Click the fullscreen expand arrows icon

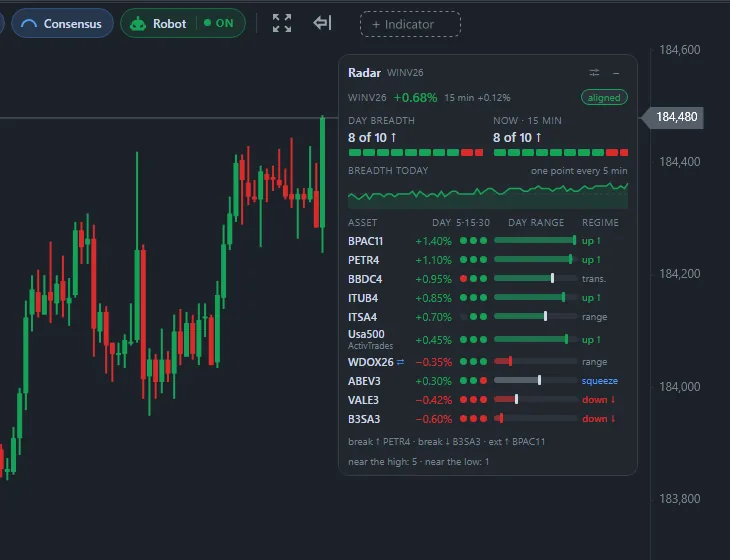pyautogui.click(x=282, y=23)
